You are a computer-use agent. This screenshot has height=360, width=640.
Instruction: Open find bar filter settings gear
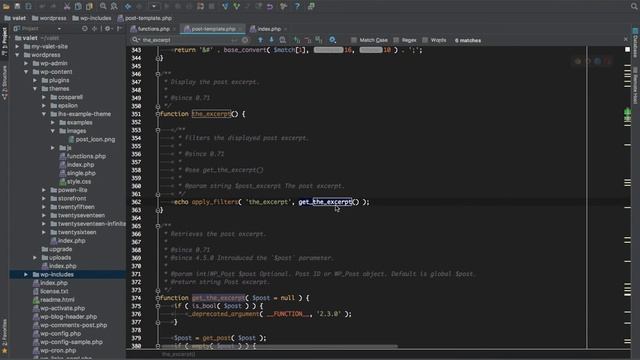(x=333, y=40)
